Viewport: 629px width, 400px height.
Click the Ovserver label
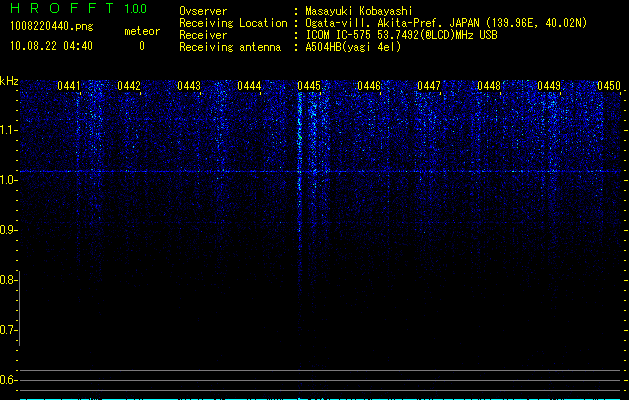click(x=203, y=11)
